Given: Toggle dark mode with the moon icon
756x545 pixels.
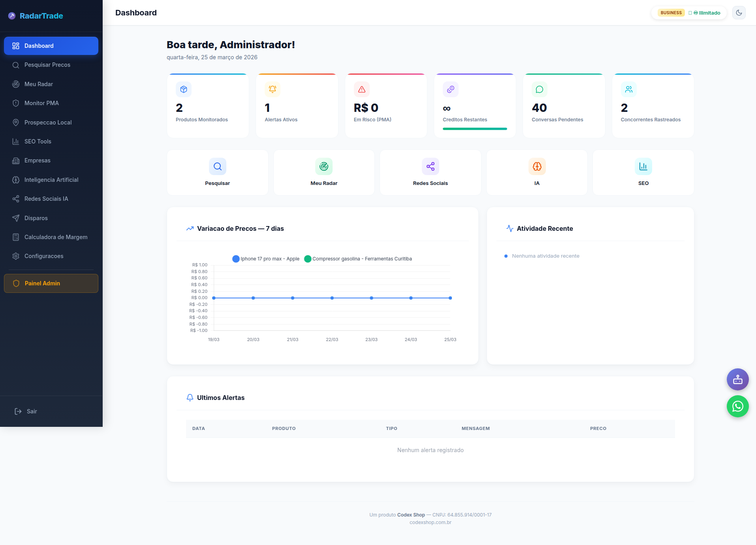Looking at the screenshot, I should 739,12.
